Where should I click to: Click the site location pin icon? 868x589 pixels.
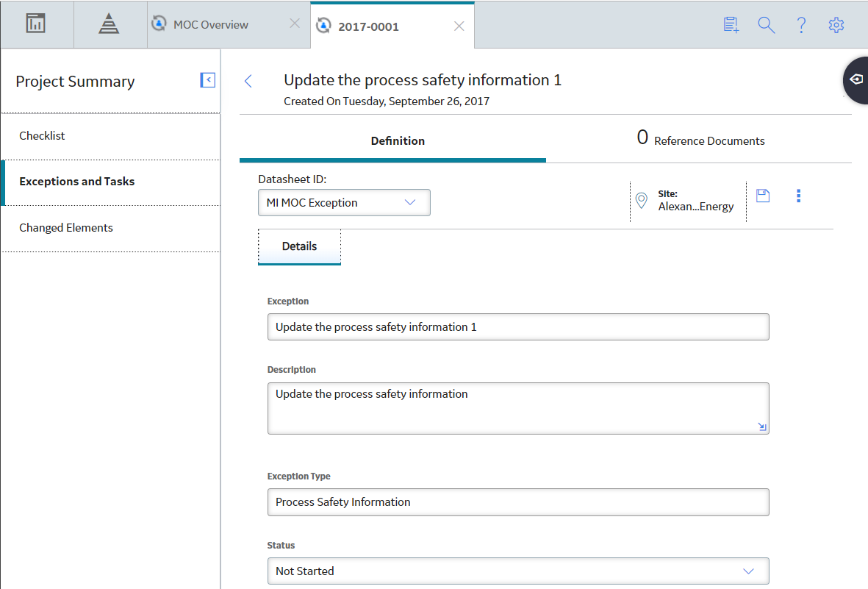click(641, 200)
